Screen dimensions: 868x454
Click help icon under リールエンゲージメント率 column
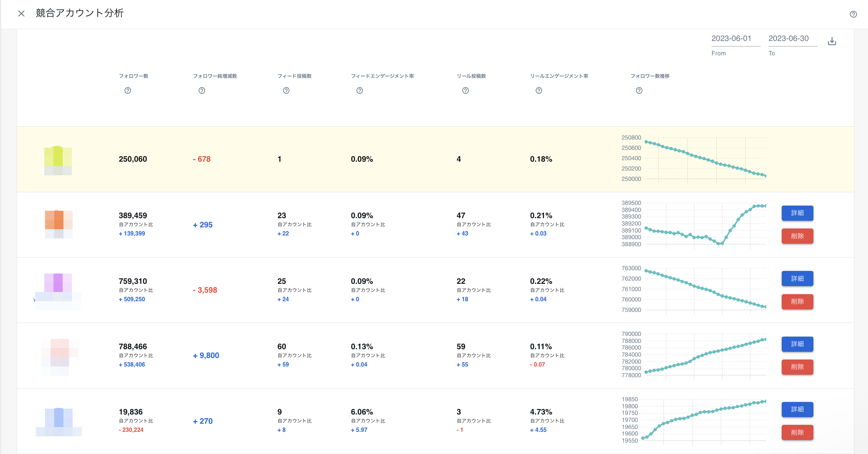click(539, 90)
